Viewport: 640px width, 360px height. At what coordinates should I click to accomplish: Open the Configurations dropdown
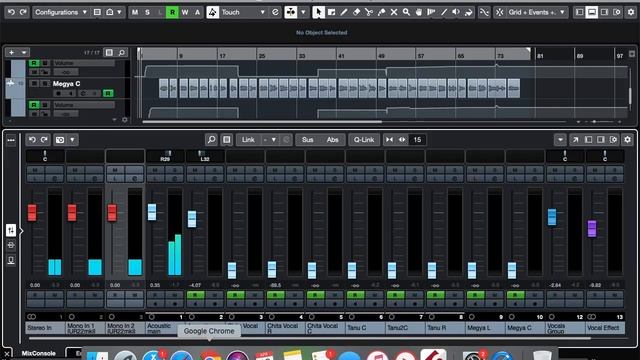pyautogui.click(x=61, y=12)
